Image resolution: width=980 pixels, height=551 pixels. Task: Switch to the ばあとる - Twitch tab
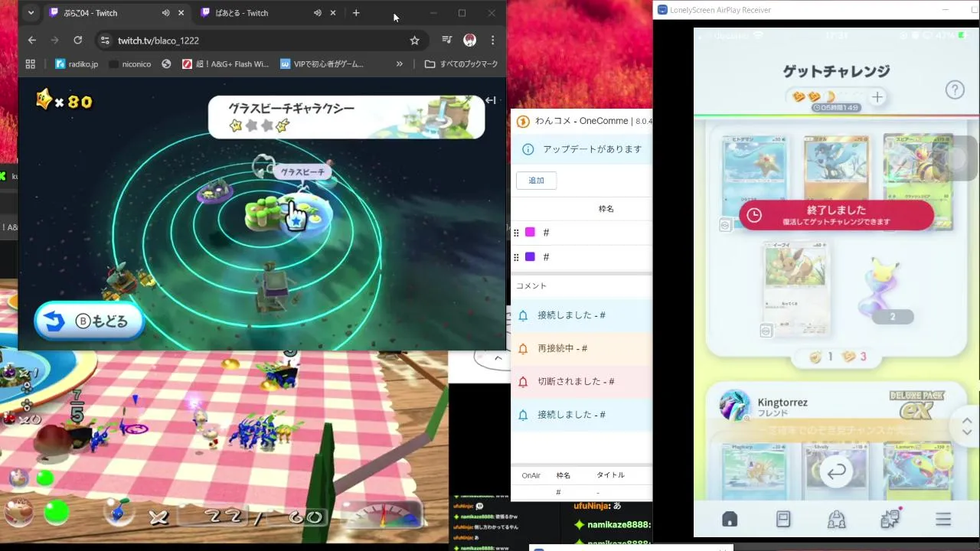[268, 13]
